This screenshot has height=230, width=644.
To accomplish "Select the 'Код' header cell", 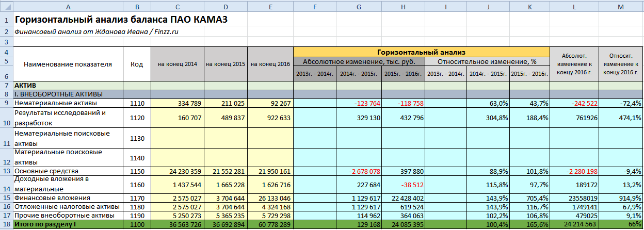I will click(x=137, y=64).
